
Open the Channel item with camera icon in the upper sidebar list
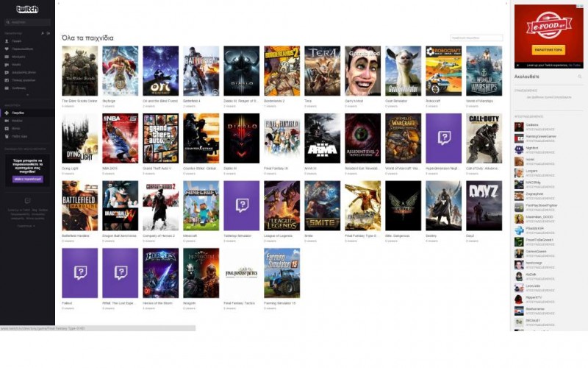tap(27, 65)
